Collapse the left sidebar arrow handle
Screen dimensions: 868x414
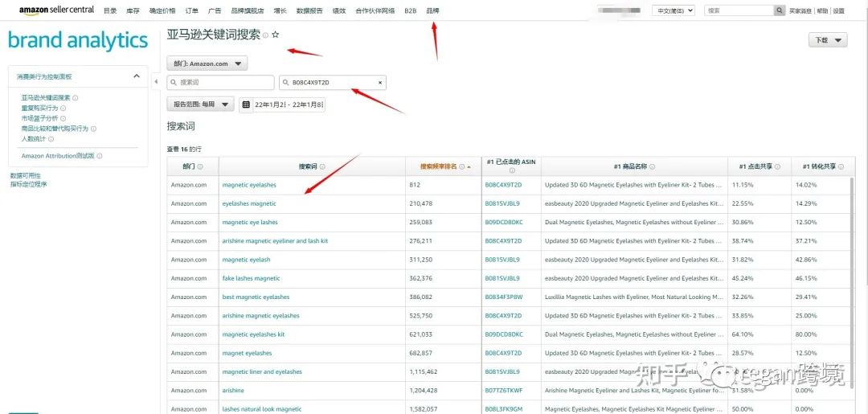tap(156, 82)
